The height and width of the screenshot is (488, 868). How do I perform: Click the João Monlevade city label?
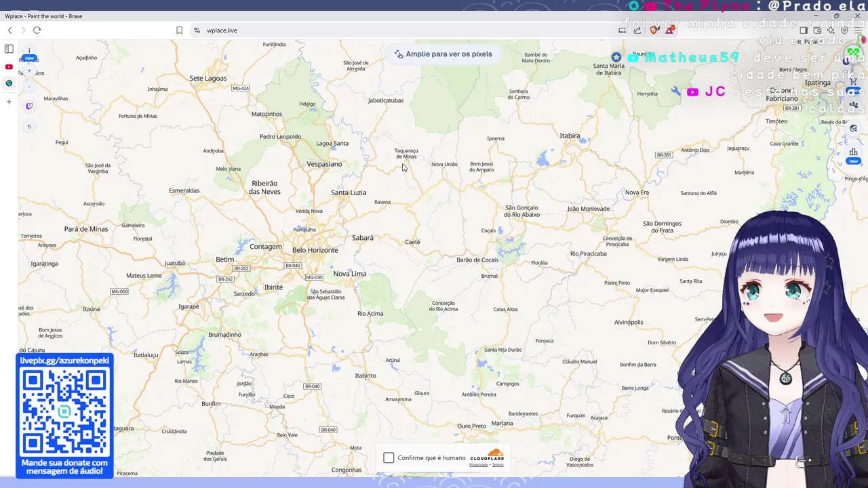coord(589,209)
